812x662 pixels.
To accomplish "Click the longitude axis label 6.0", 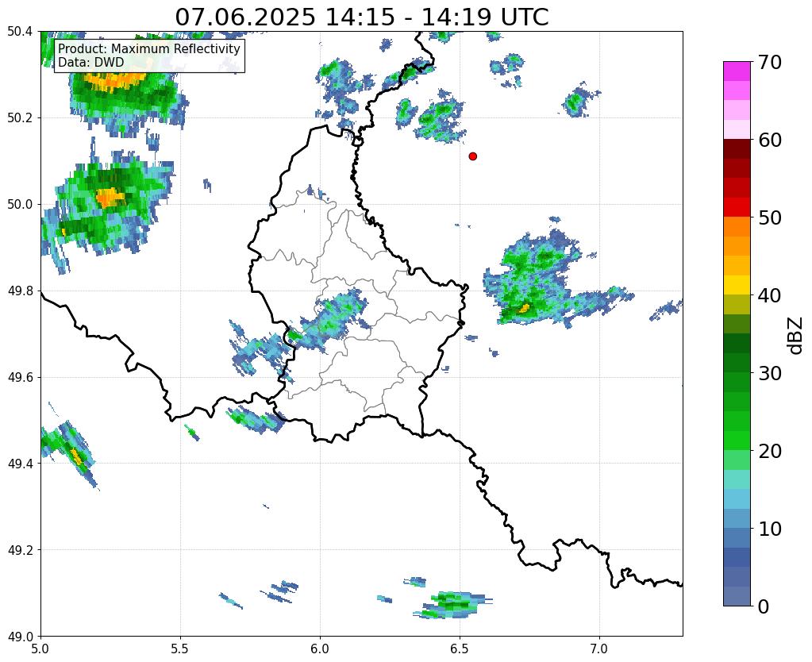I will coord(320,649).
